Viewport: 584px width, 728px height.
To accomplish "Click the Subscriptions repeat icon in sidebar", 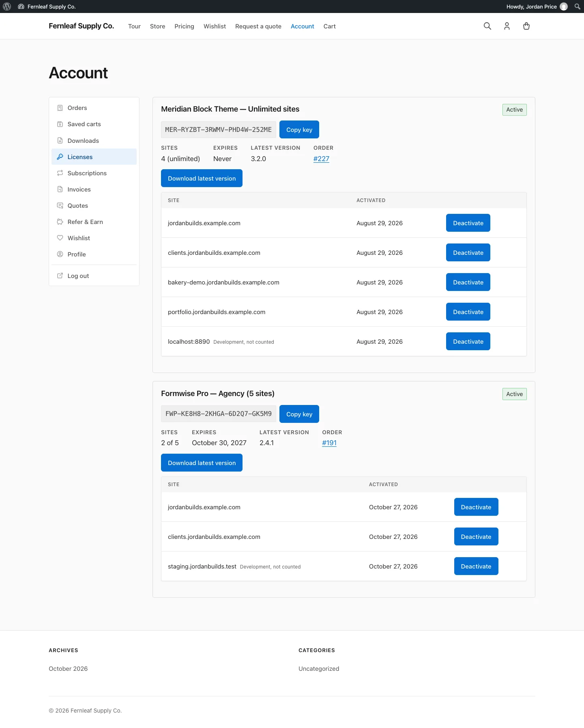I will point(60,173).
